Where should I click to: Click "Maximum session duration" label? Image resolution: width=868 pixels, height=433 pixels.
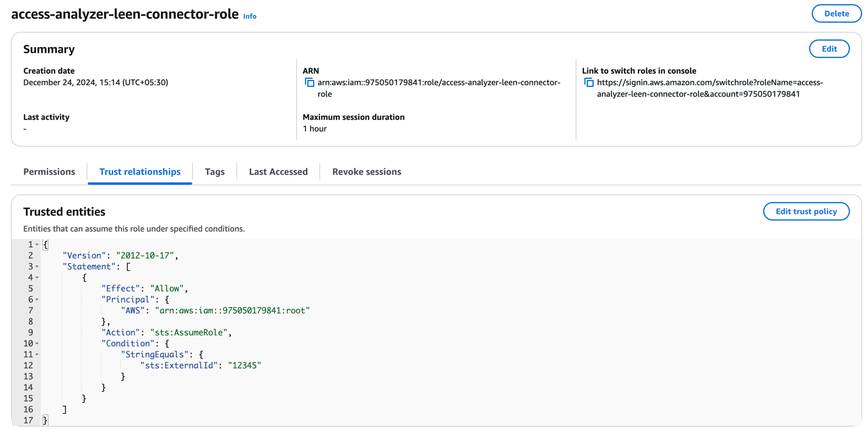click(354, 117)
